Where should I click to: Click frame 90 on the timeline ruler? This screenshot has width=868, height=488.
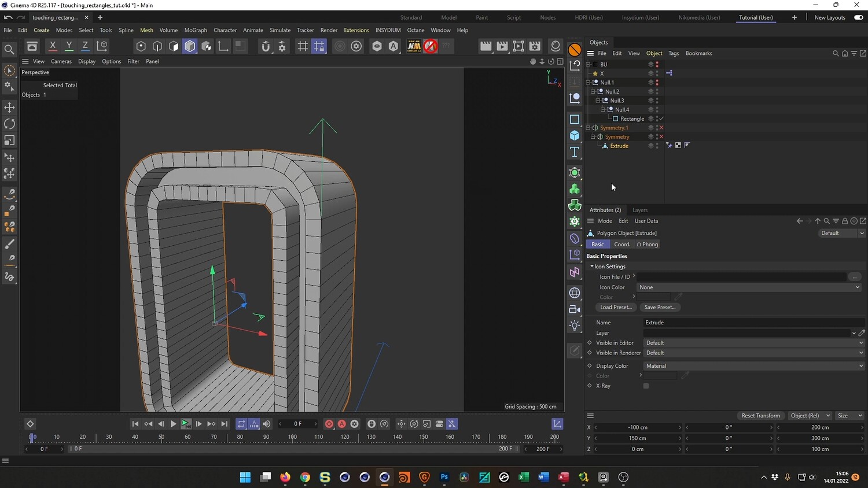tap(266, 437)
